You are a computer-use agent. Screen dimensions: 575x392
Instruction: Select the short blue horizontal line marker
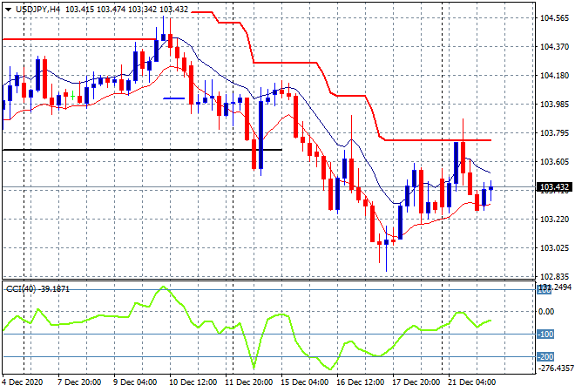pyautogui.click(x=174, y=98)
